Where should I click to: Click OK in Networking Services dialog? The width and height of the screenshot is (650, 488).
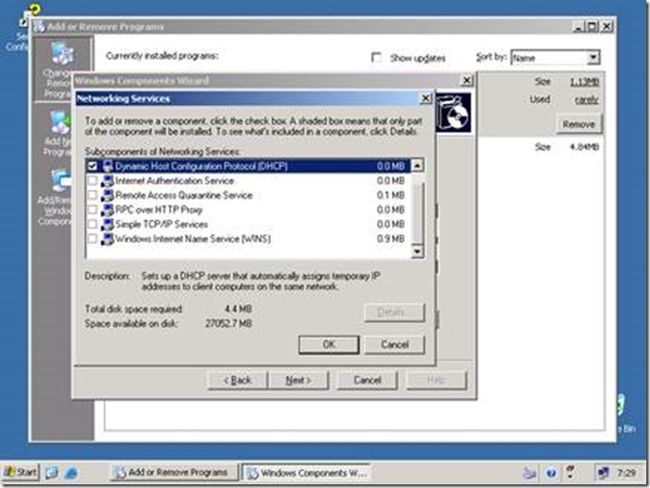coord(329,345)
